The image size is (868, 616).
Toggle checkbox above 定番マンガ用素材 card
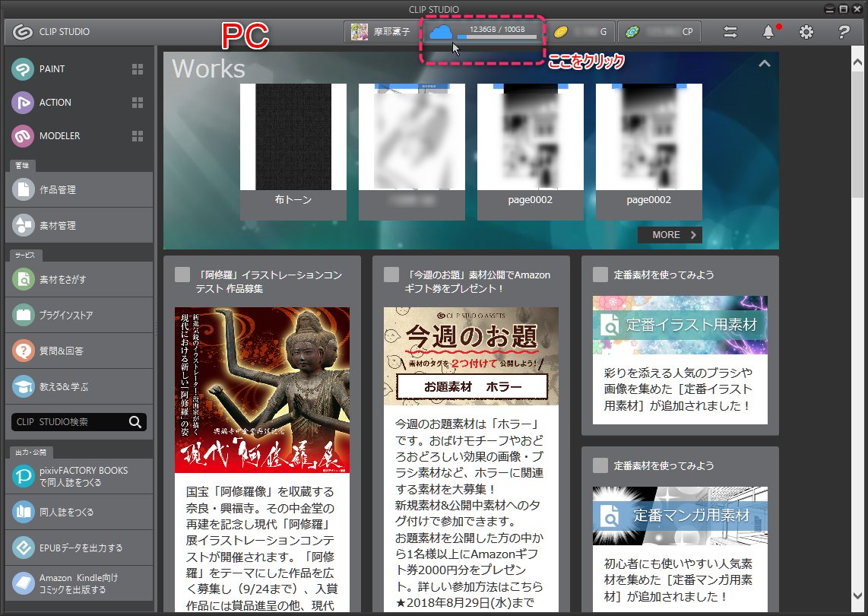pyautogui.click(x=600, y=465)
